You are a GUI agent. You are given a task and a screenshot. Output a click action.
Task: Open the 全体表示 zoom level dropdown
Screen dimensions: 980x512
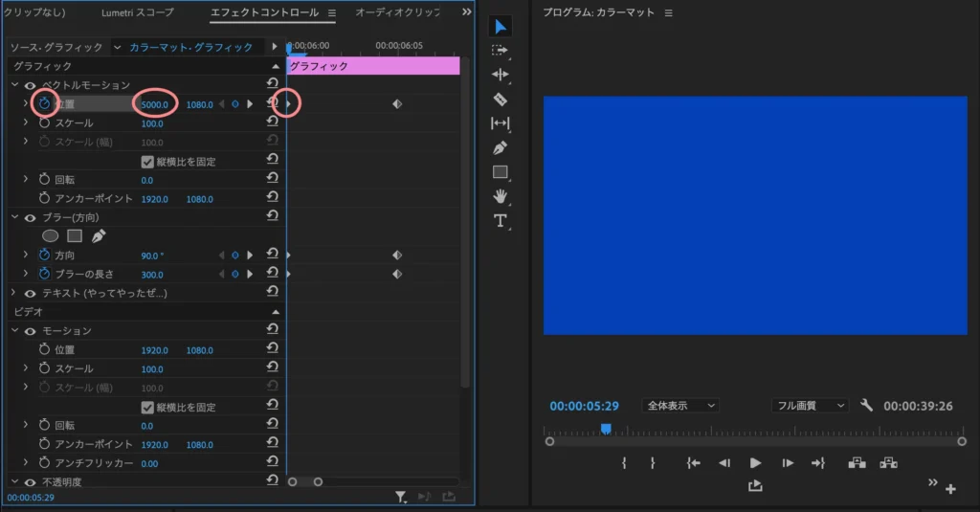pyautogui.click(x=680, y=406)
